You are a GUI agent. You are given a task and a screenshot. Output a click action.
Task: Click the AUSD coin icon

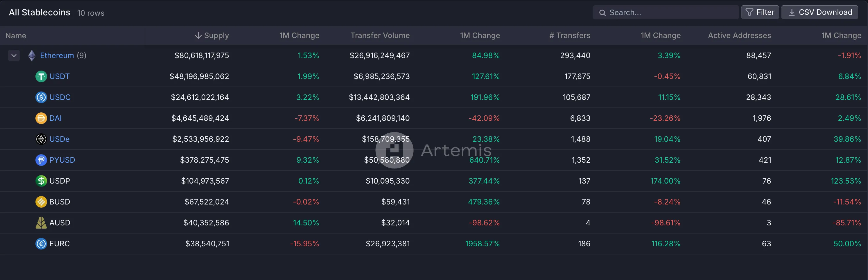41,223
